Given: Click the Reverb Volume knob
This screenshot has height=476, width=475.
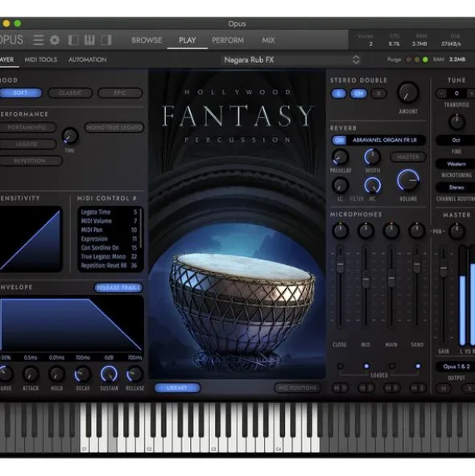Looking at the screenshot, I should tap(408, 180).
